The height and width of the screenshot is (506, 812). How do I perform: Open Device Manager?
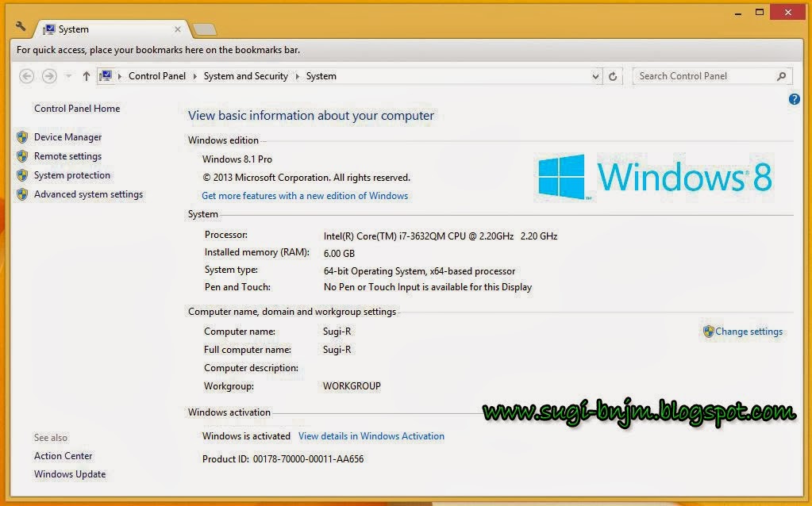click(67, 137)
